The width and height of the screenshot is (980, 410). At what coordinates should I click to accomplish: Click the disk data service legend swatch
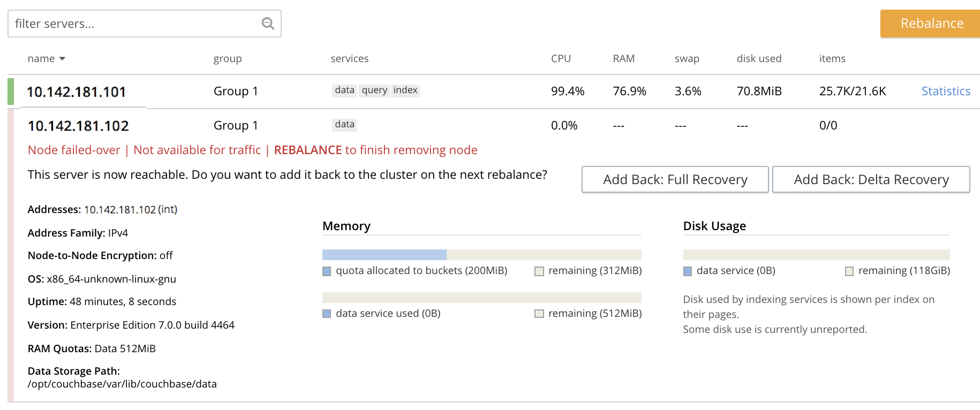pos(688,271)
